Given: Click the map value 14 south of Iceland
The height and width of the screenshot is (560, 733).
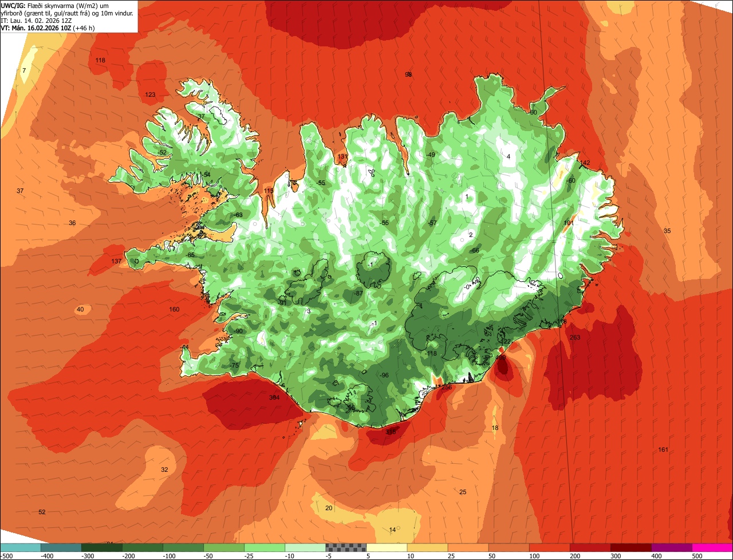Looking at the screenshot, I should click(x=392, y=530).
